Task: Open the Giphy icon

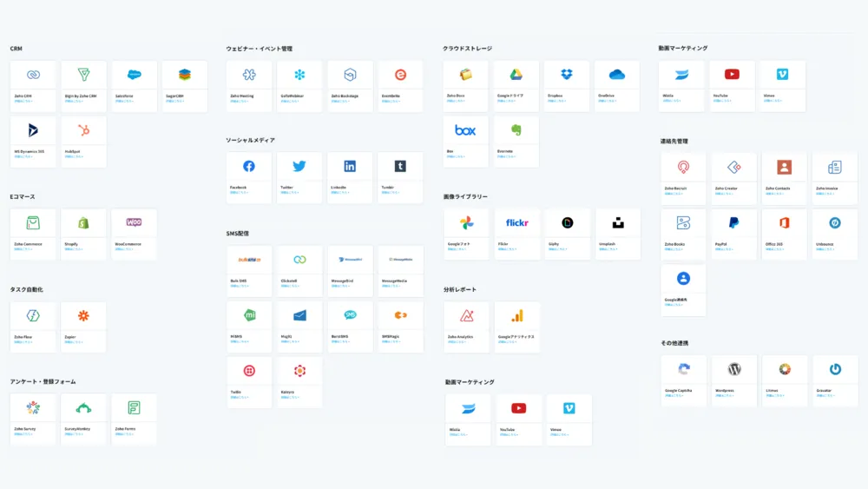Action: (568, 222)
